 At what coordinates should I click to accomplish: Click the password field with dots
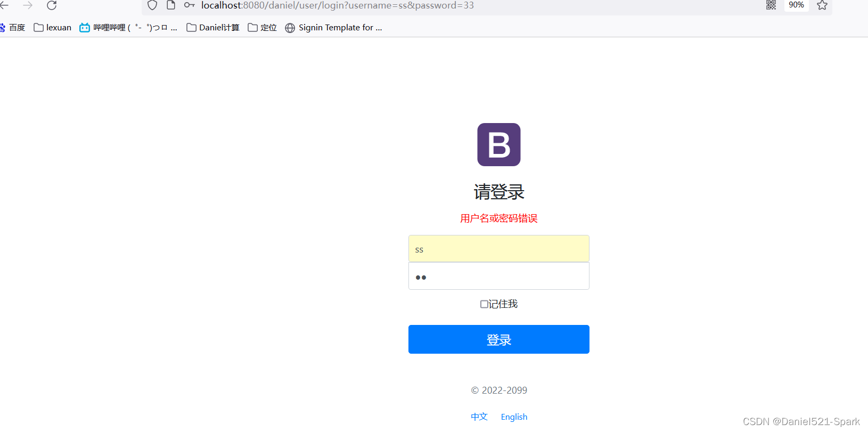[x=499, y=276]
